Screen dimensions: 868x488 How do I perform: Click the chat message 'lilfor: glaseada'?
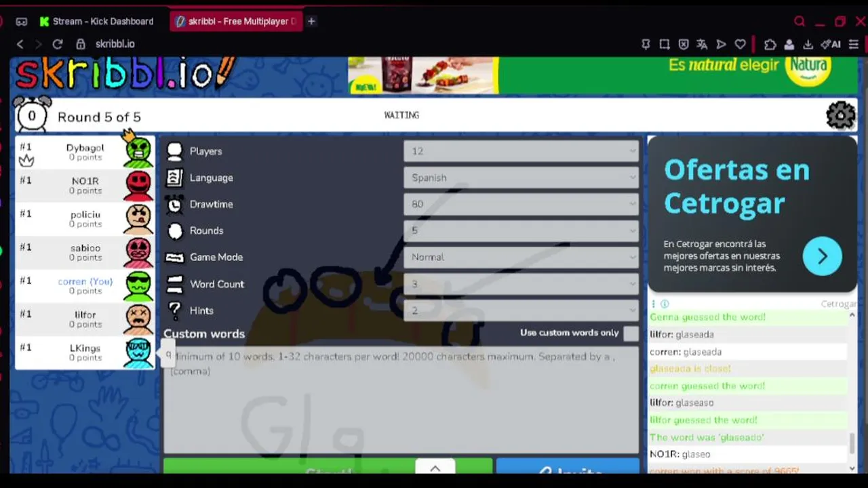682,334
